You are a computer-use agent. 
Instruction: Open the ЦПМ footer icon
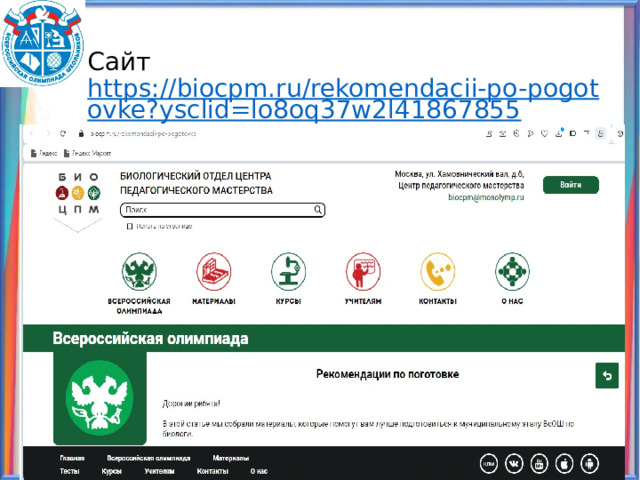pyautogui.click(x=489, y=464)
